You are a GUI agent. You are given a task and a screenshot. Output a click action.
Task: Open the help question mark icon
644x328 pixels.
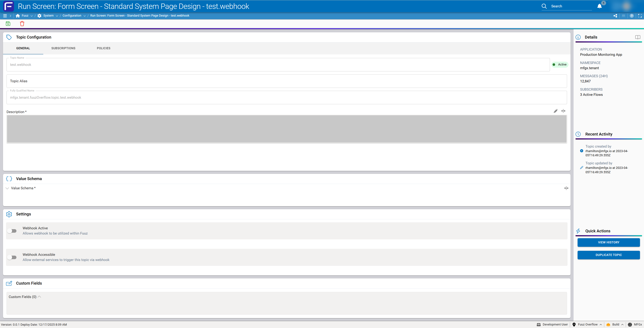(632, 16)
